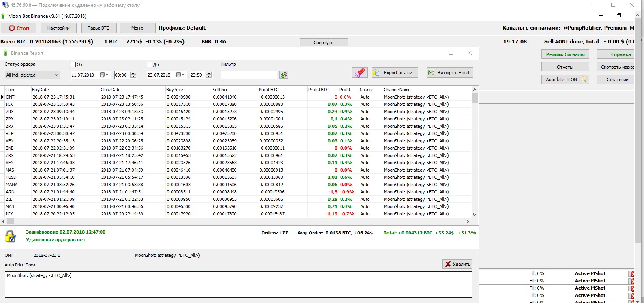
Task: Click the Свернуть button
Action: [x=324, y=43]
